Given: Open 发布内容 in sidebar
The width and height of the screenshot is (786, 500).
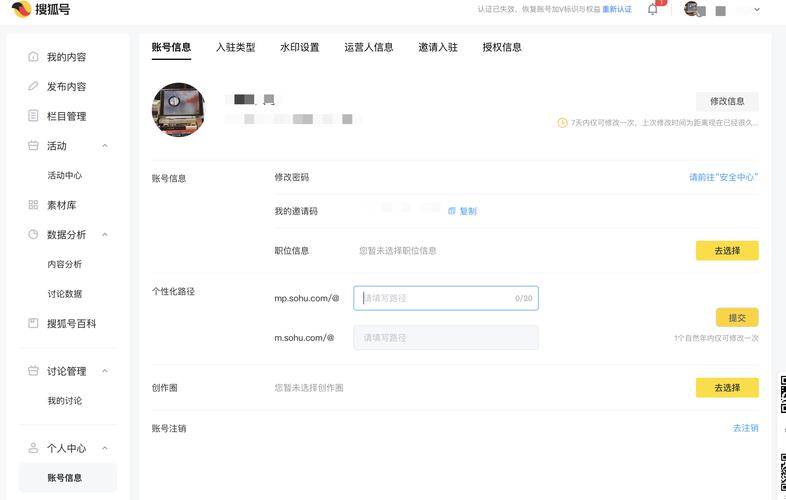Looking at the screenshot, I should [x=67, y=86].
